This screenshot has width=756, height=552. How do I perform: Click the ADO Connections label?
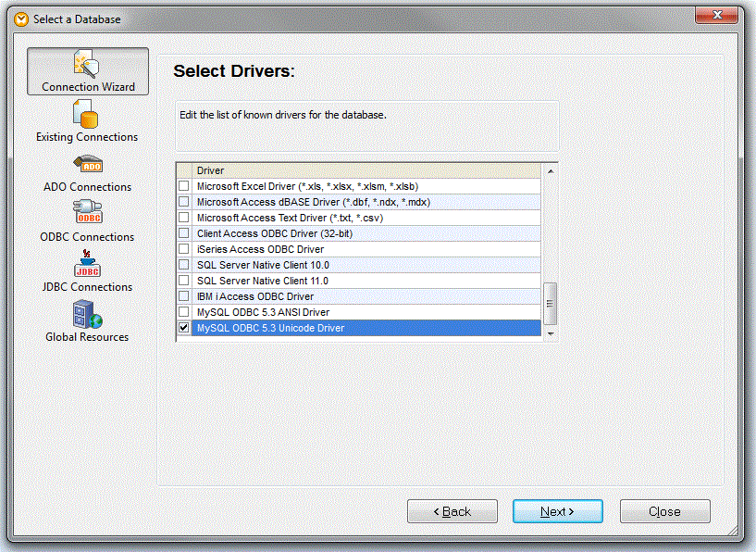click(x=87, y=187)
